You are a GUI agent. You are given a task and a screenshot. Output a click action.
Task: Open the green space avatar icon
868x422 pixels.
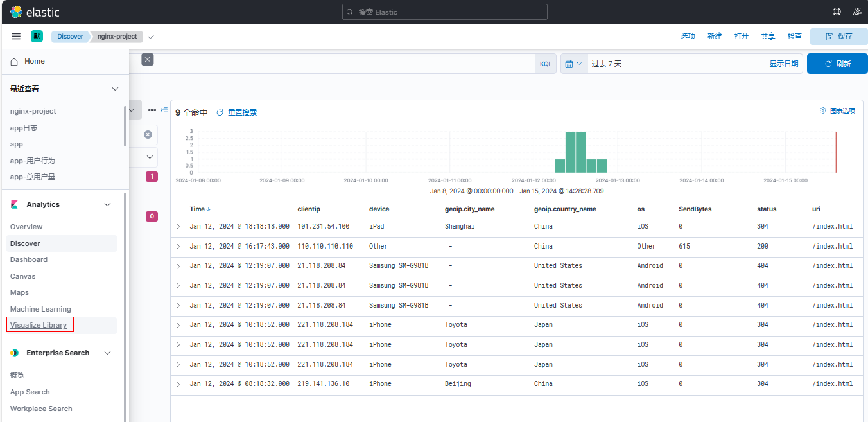(x=37, y=37)
